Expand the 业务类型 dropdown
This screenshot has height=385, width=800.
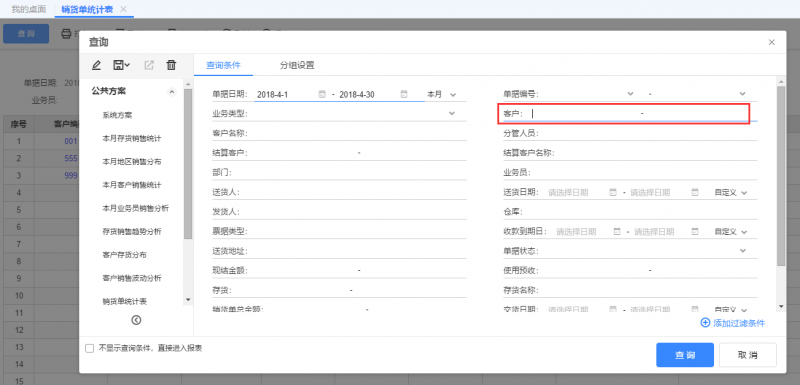point(452,113)
